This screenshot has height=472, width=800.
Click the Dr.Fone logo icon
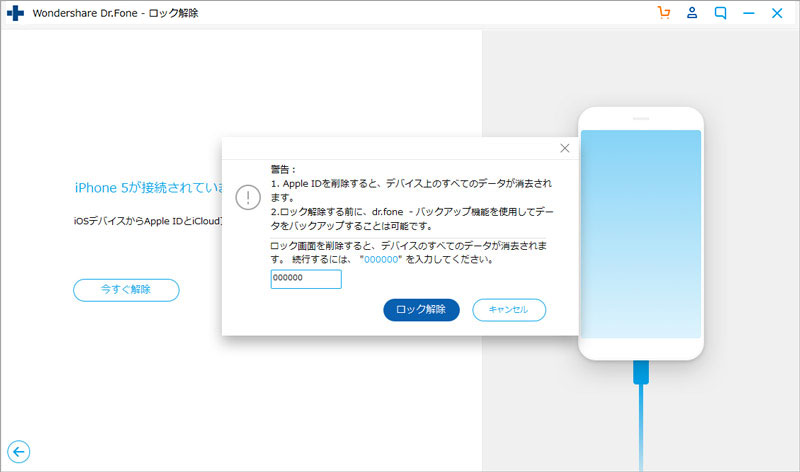point(15,13)
